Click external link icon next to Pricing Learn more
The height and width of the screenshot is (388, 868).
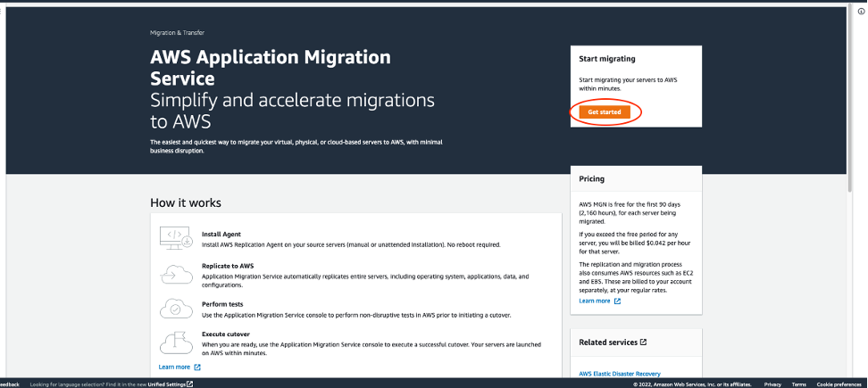pyautogui.click(x=617, y=301)
